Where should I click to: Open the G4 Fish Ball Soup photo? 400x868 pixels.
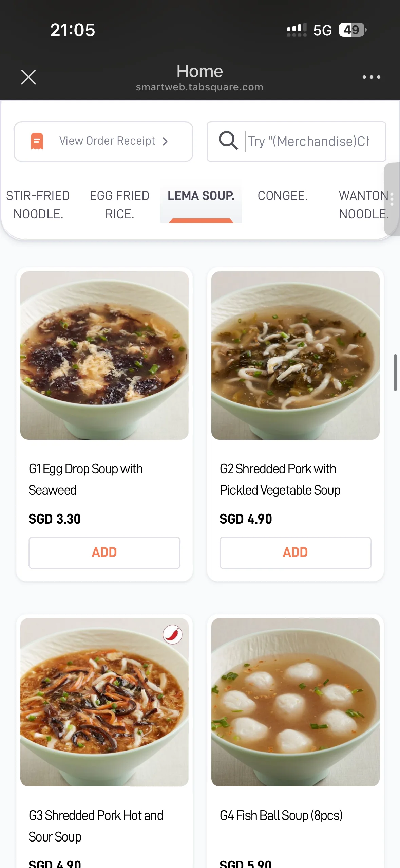[295, 702]
